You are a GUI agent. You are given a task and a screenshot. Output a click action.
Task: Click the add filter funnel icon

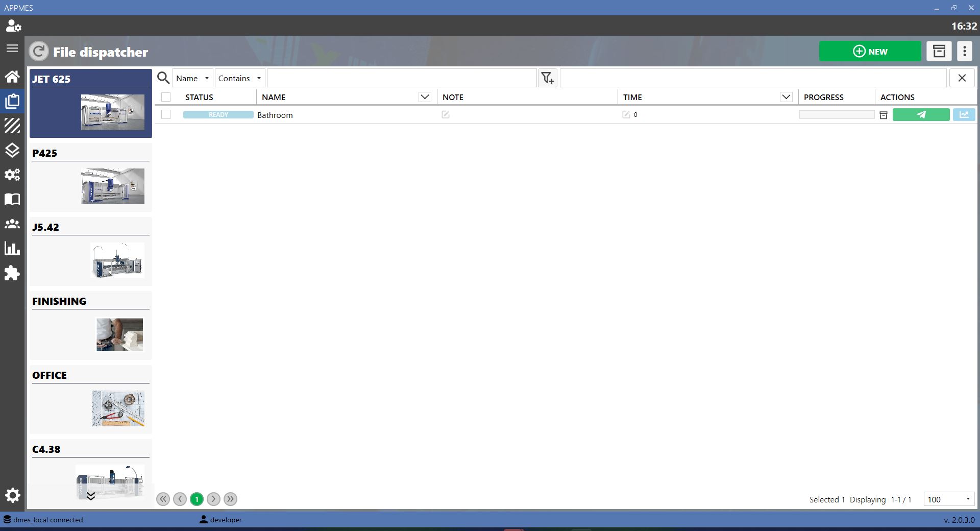[548, 78]
